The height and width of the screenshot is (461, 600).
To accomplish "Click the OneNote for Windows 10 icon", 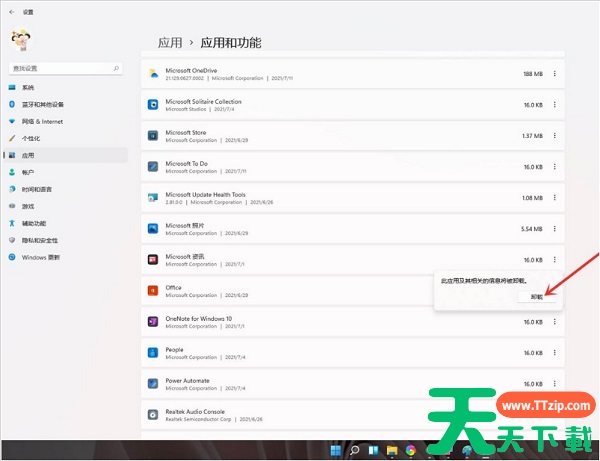I will pos(153,322).
